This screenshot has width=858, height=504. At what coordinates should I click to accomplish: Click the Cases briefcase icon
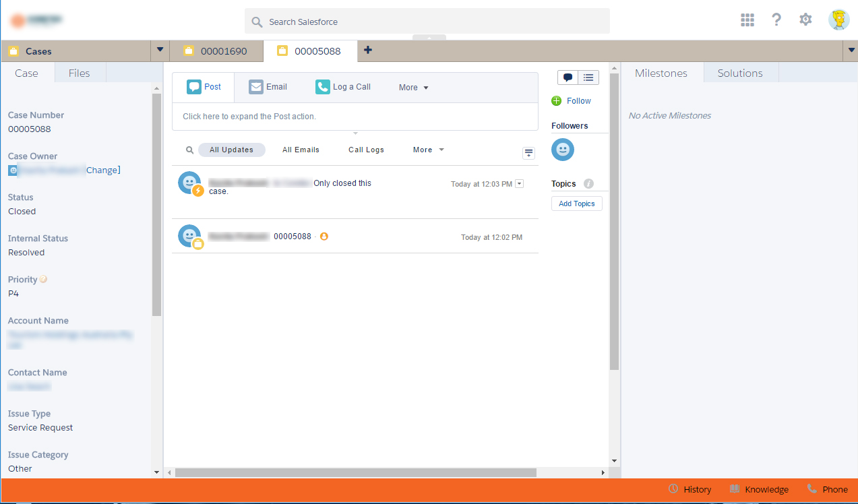(13, 51)
